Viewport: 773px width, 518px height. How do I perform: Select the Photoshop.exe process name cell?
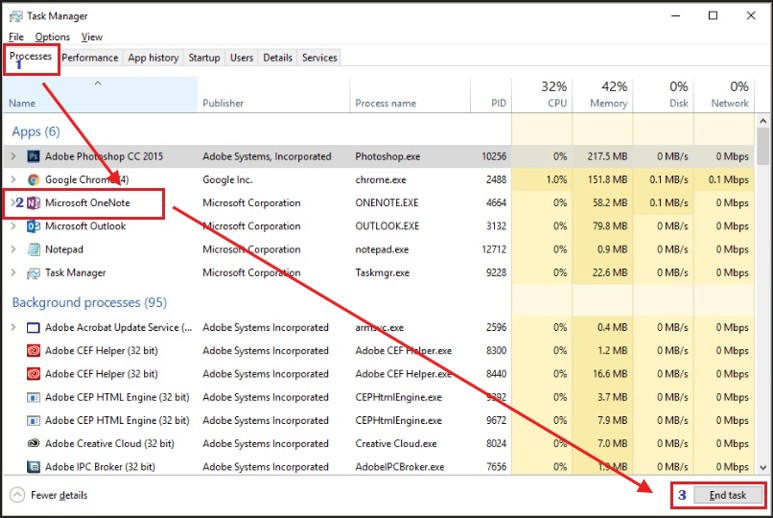387,157
